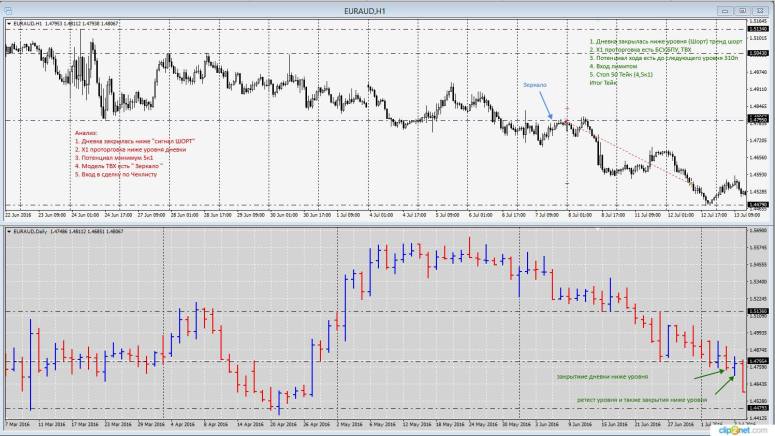The width and height of the screenshot is (775, 436).
Task: Close the EURAUD,H1 chart window
Action: click(x=764, y=8)
